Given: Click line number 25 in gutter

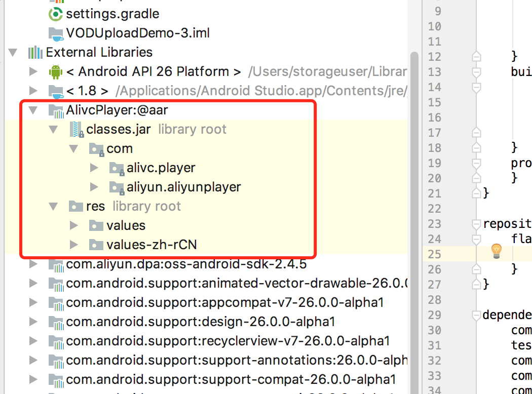Looking at the screenshot, I should tap(435, 254).
